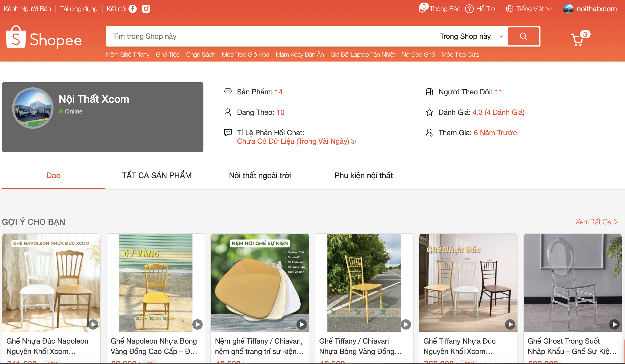Click the Xem Tất Cả link
Viewport: 625px width, 364px height.
596,222
